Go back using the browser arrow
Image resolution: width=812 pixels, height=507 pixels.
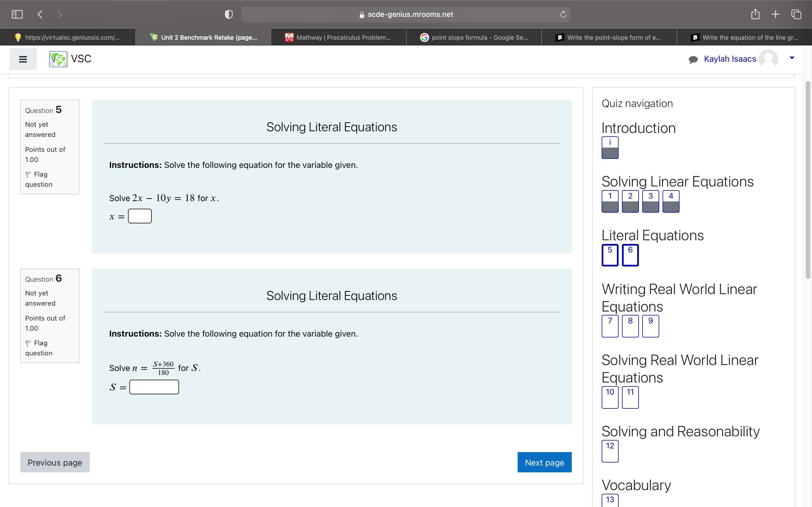tap(40, 14)
